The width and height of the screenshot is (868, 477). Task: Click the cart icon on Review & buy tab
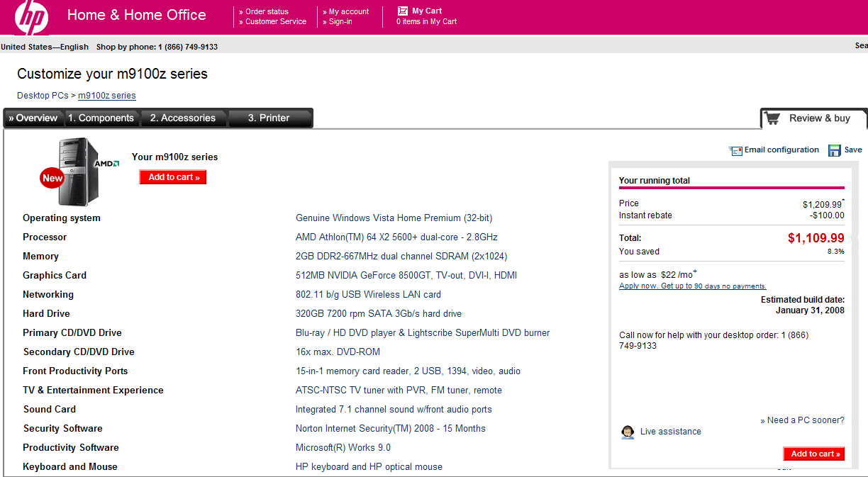coord(772,118)
